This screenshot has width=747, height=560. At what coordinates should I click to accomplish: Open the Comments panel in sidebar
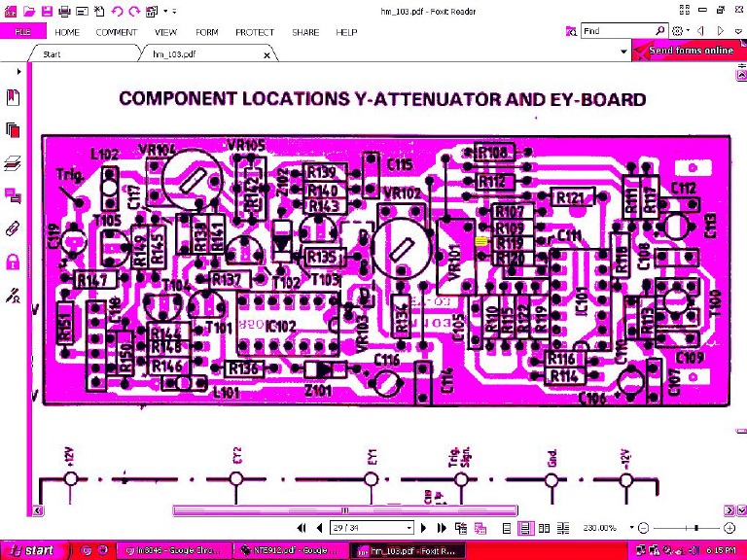click(13, 195)
